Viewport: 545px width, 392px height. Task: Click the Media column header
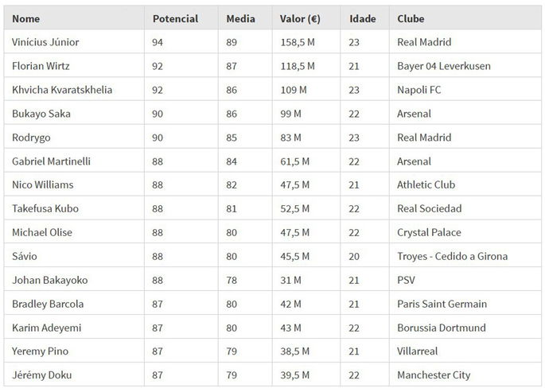tap(241, 18)
